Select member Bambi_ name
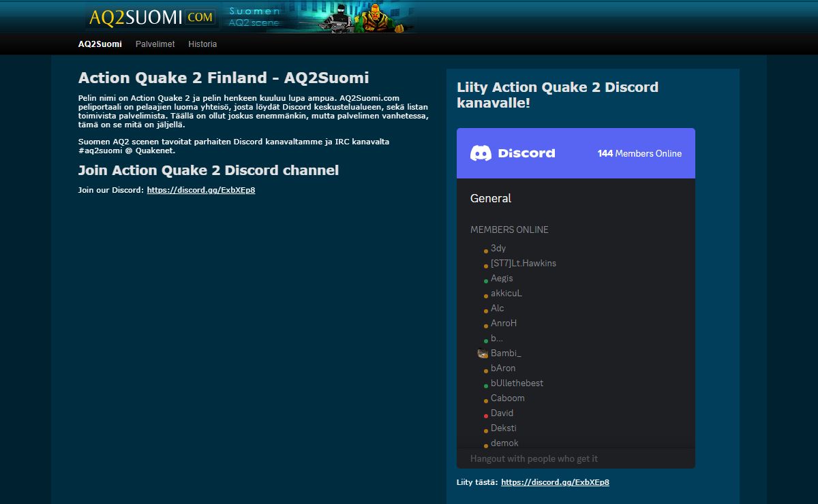This screenshot has width=818, height=504. point(506,353)
